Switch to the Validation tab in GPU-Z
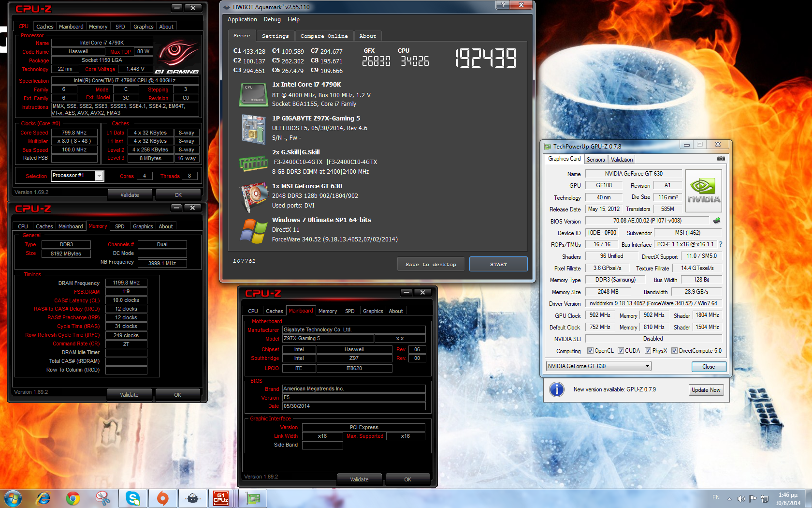 click(622, 160)
